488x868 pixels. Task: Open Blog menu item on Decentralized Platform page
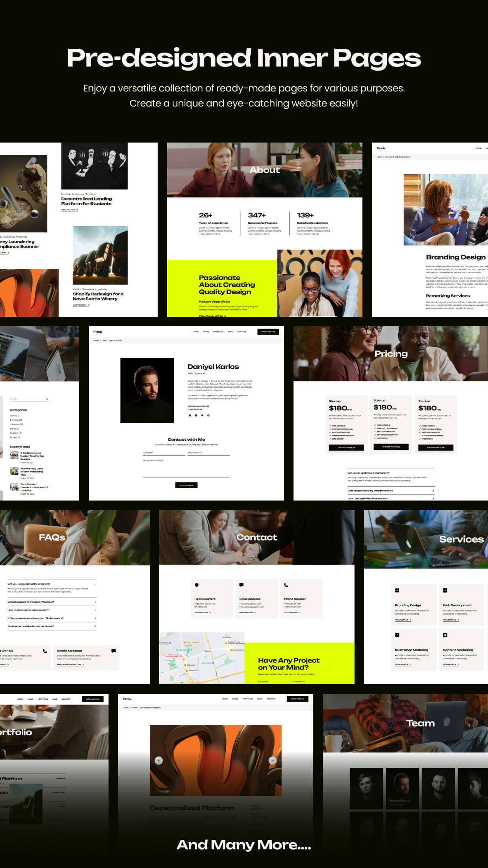tap(259, 699)
